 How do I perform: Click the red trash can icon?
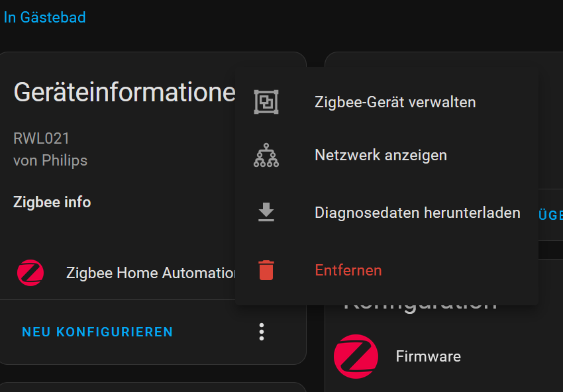[x=266, y=270]
